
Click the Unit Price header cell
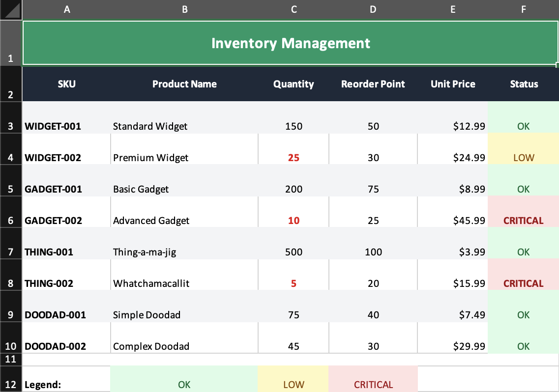(453, 84)
